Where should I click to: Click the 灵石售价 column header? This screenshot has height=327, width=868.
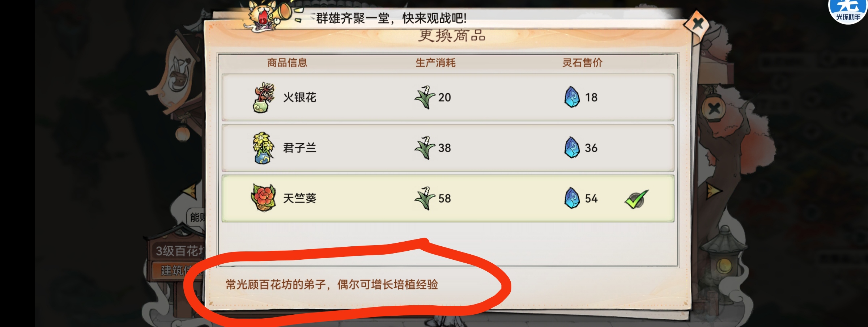[x=582, y=63]
